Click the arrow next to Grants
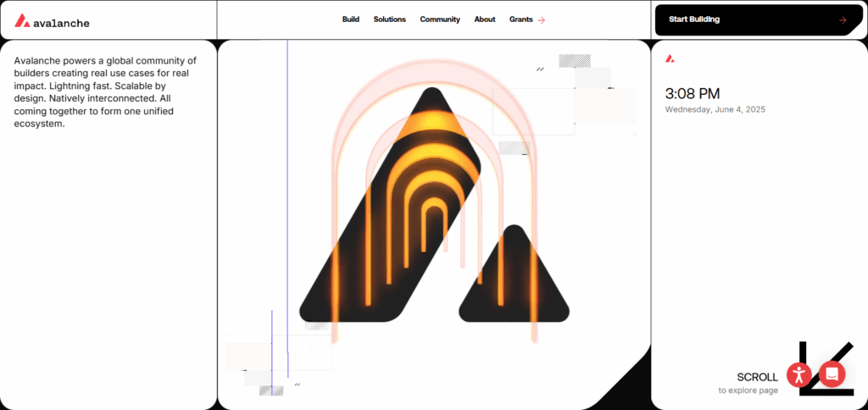The image size is (868, 410). (542, 19)
